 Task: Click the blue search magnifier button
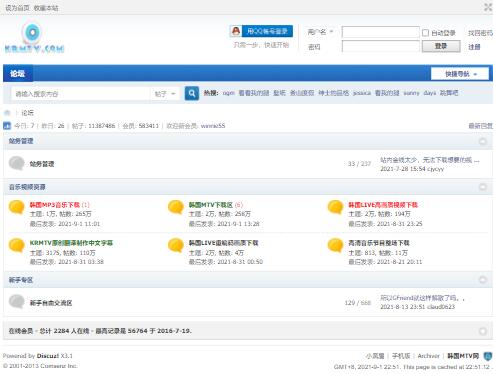click(x=192, y=93)
